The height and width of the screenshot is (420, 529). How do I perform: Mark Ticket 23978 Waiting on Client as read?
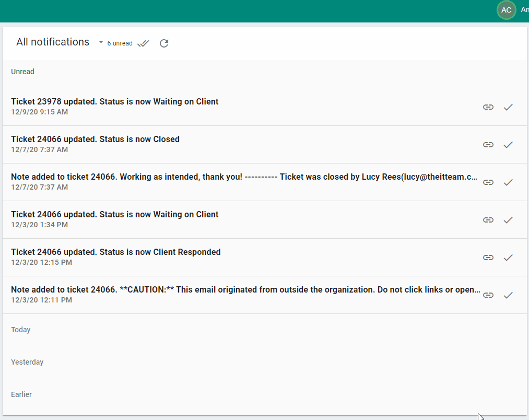pos(508,107)
